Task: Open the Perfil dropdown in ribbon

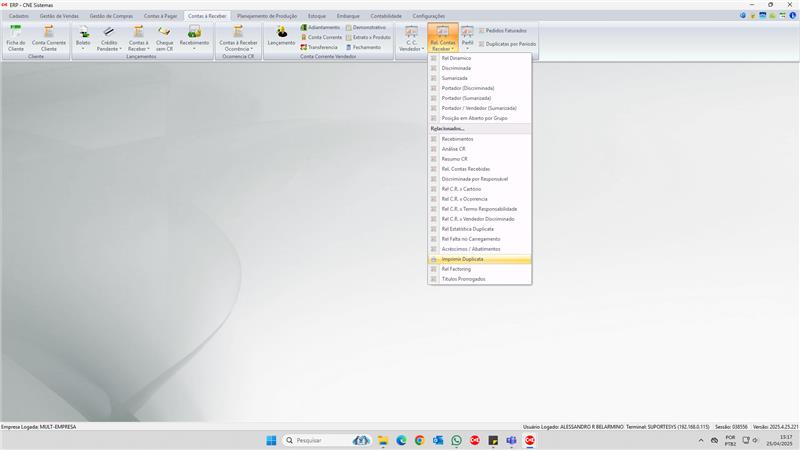Action: point(467,39)
